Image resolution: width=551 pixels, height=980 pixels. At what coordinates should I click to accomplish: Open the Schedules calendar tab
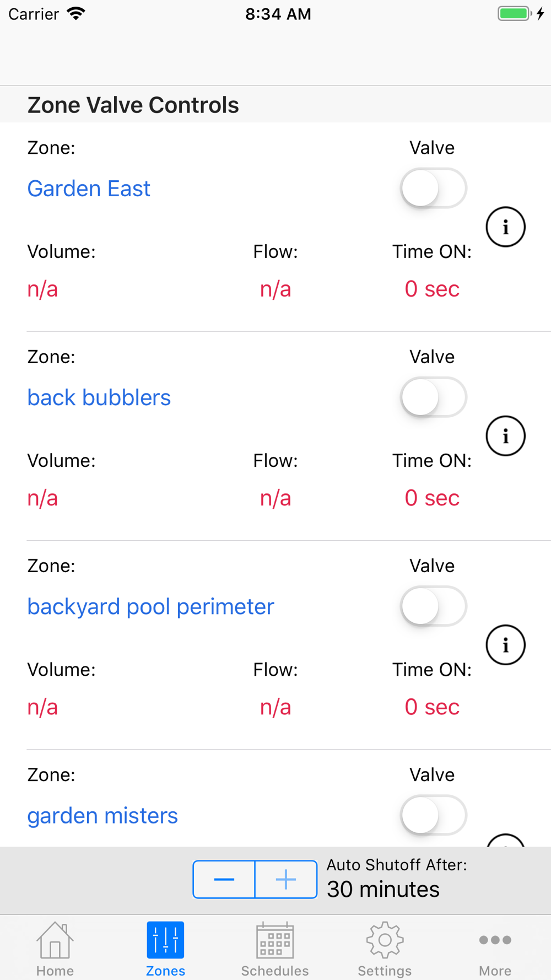point(275,948)
